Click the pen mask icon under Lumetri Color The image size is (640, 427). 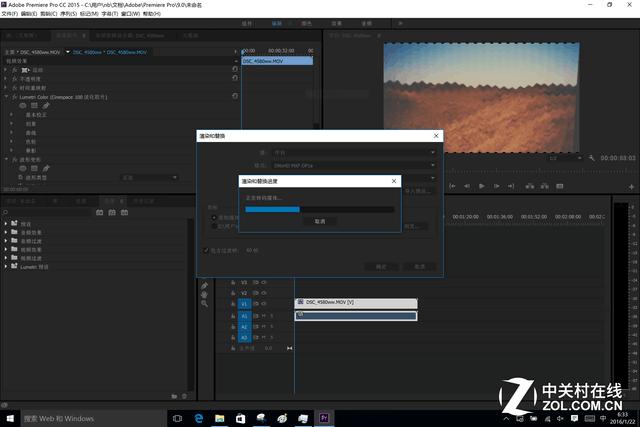(46, 106)
